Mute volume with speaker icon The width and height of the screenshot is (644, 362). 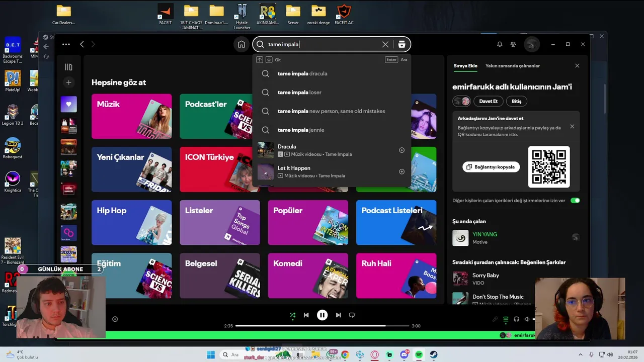pyautogui.click(x=527, y=319)
